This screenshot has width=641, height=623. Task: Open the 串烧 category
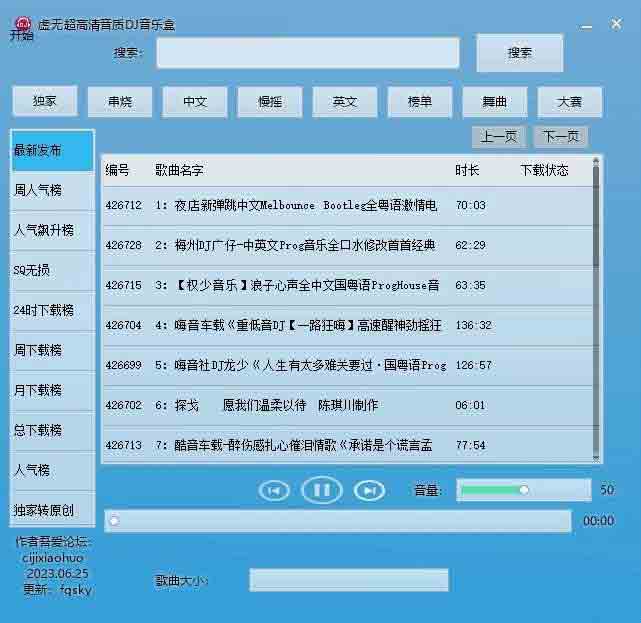(120, 102)
